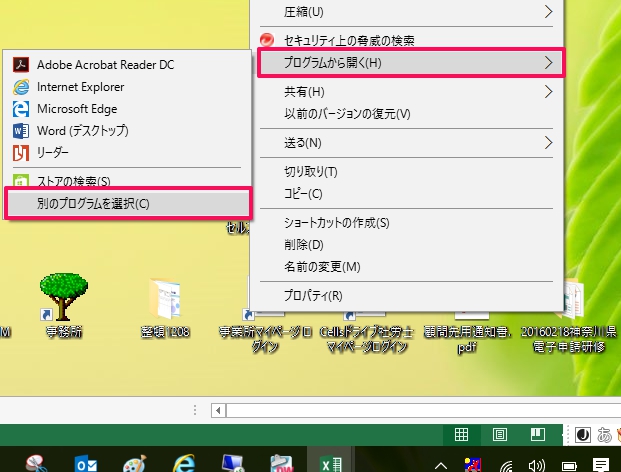Open the 圧縮(U) menu entry

point(407,12)
